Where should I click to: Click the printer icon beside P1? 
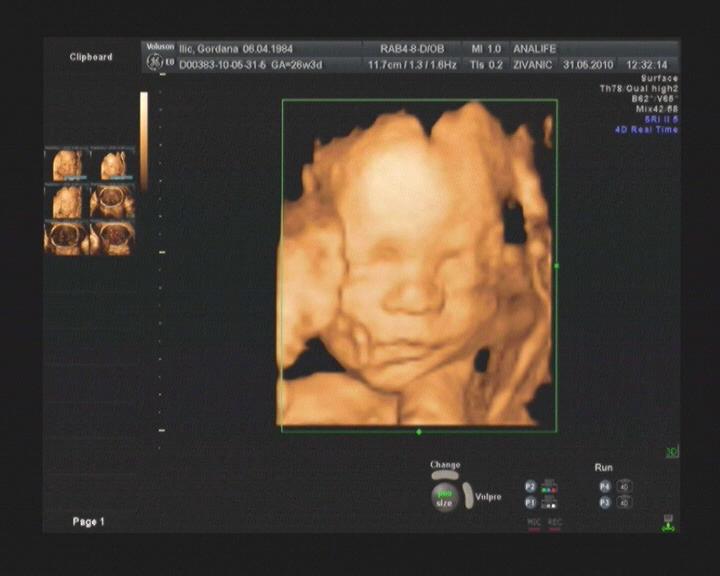548,502
